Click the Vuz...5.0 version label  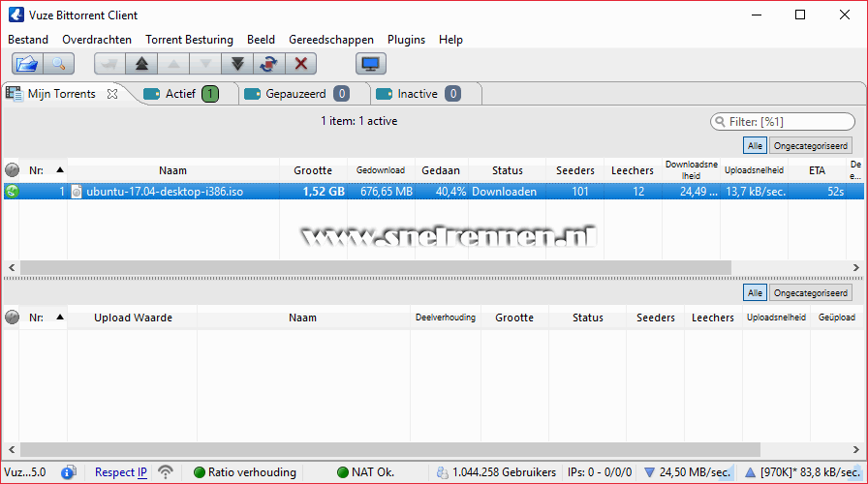(25, 472)
